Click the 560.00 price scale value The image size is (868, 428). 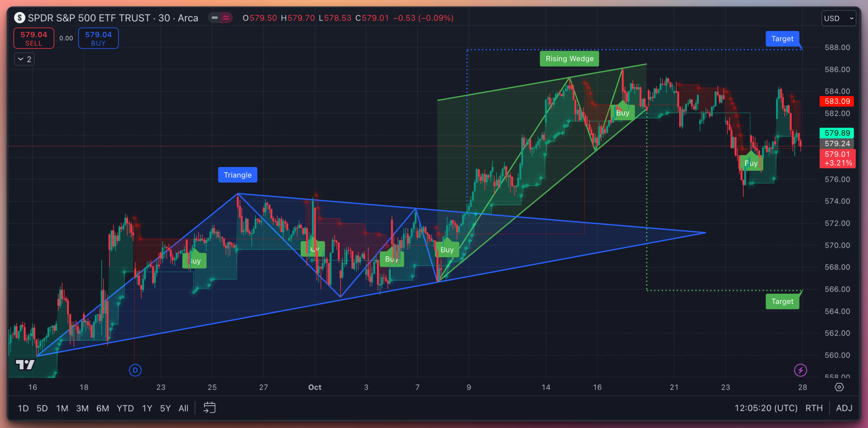(x=837, y=355)
